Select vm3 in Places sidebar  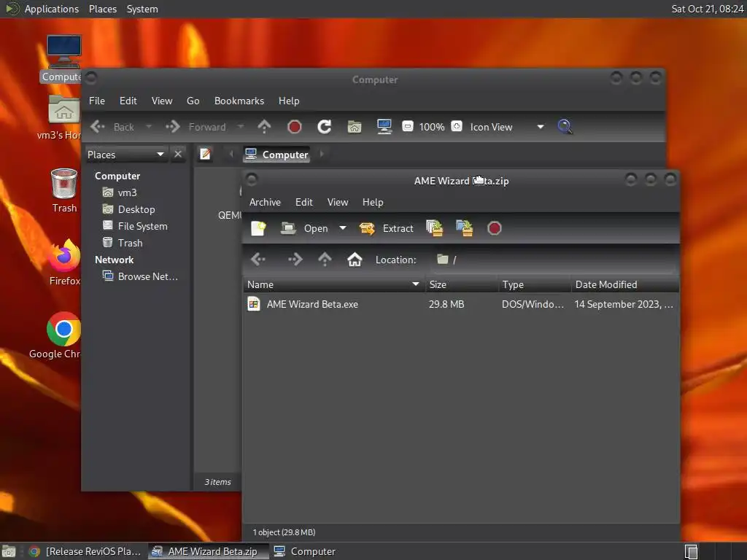coord(127,192)
